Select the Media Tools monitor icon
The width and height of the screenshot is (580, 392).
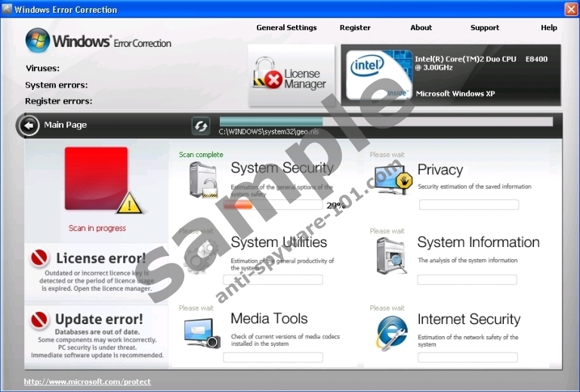pyautogui.click(x=201, y=332)
